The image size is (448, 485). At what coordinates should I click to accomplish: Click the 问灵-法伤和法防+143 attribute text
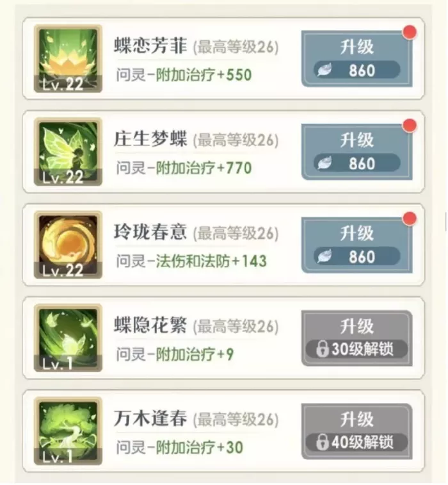coord(191,261)
